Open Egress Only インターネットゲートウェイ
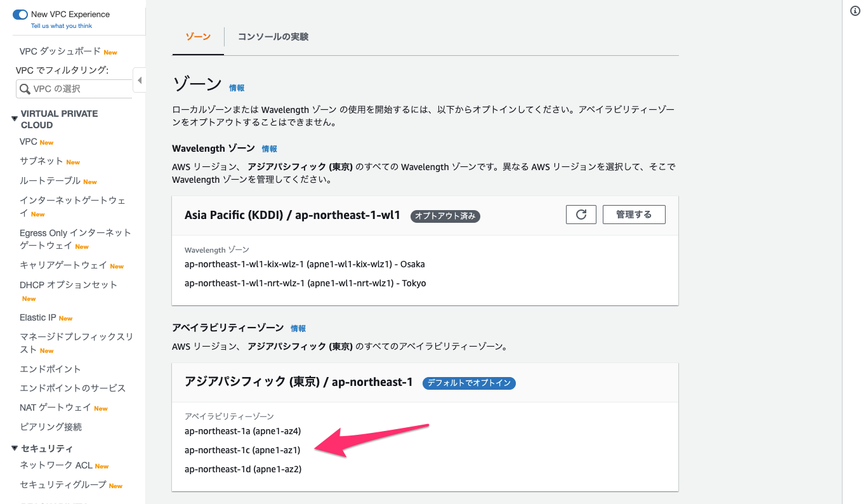 point(76,239)
